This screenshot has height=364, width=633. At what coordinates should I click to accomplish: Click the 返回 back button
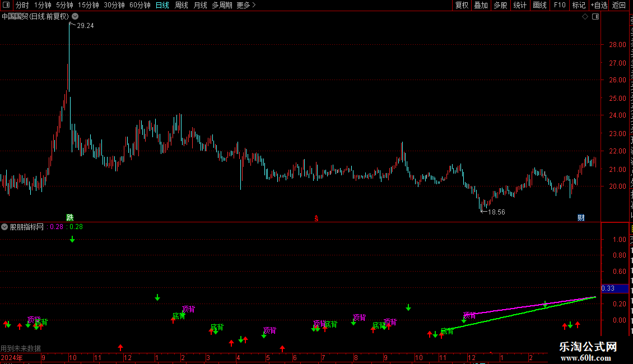pyautogui.click(x=619, y=5)
